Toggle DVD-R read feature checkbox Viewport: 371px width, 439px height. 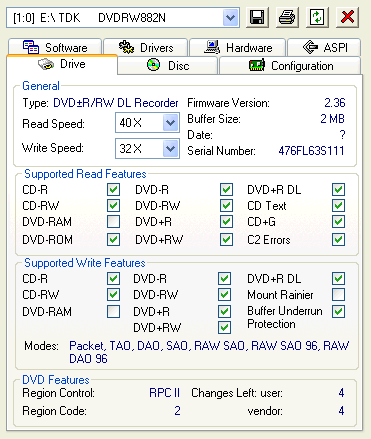coord(226,190)
